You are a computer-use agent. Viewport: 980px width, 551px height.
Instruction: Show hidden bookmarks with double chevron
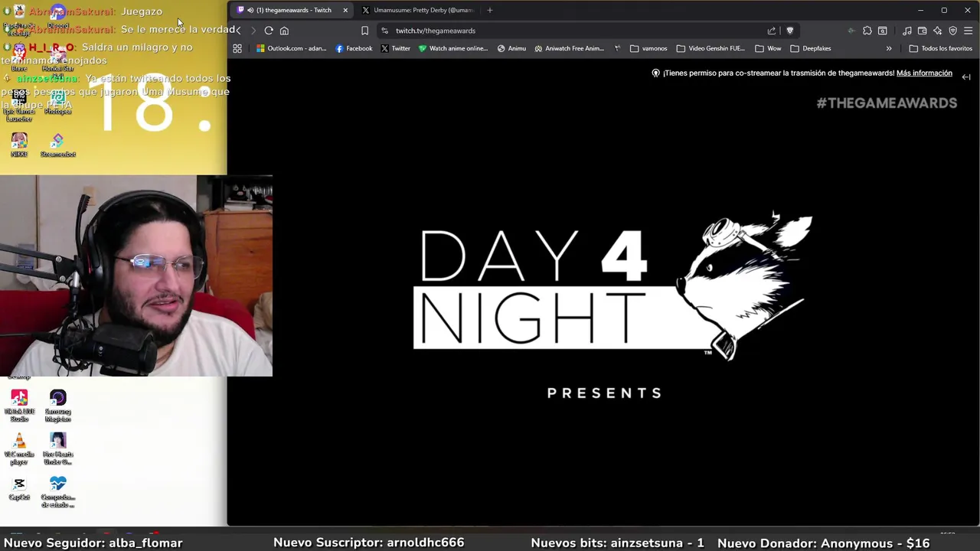[889, 48]
